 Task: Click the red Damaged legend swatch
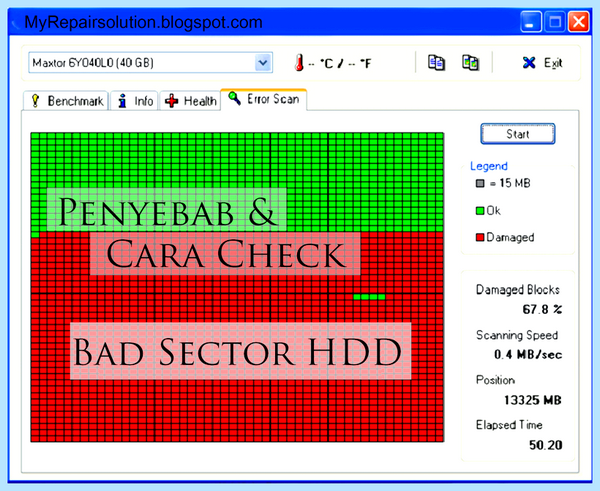tap(480, 237)
